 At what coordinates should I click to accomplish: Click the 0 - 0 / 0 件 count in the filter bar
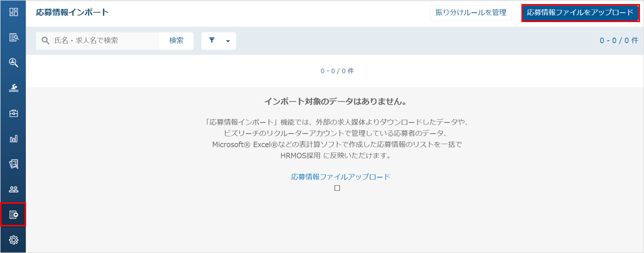pos(619,40)
